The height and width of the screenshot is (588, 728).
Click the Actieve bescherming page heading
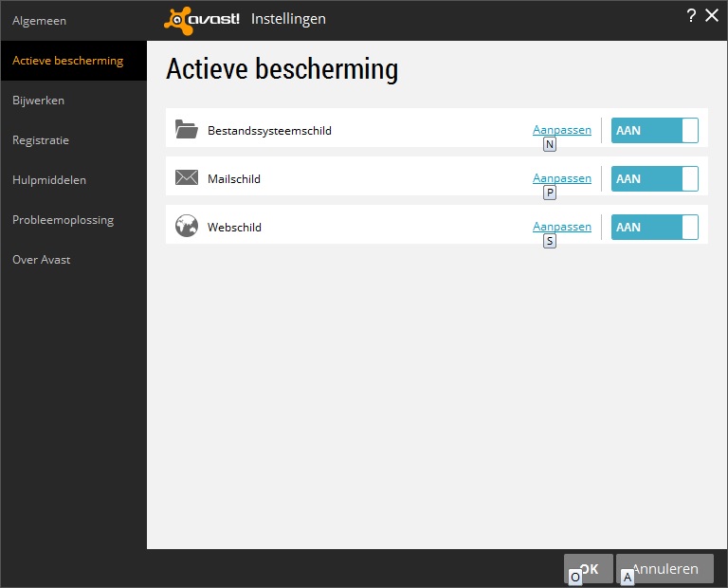click(282, 69)
